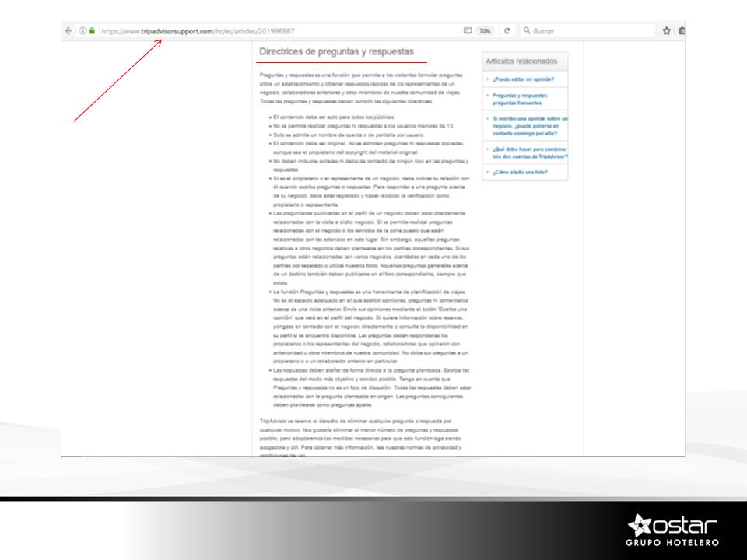
Task: Toggle the reader view icon in address bar
Action: (x=468, y=31)
